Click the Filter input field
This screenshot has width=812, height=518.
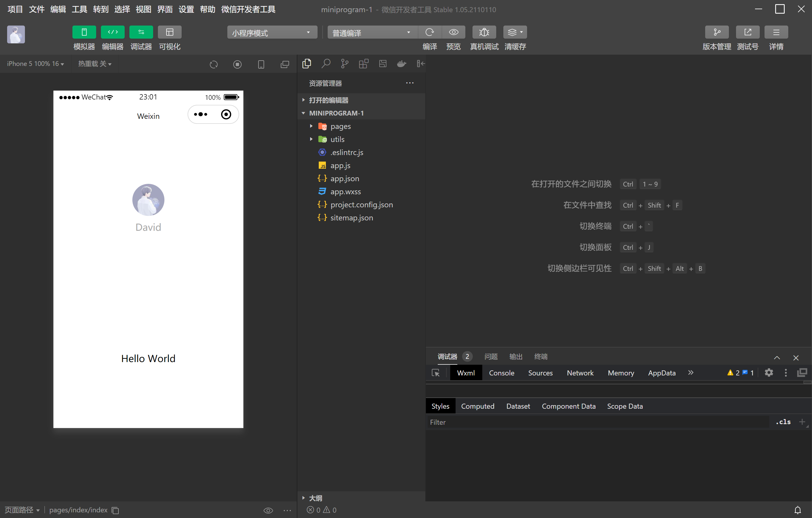click(x=597, y=422)
